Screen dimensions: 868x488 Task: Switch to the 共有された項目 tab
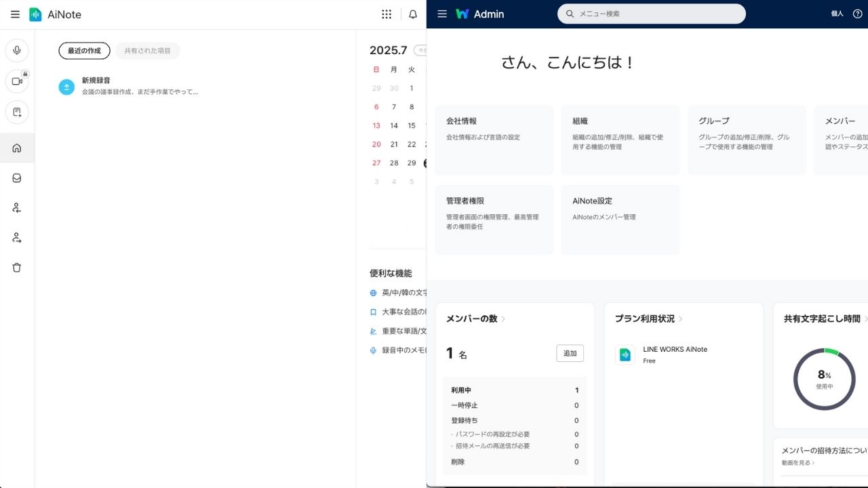click(147, 51)
